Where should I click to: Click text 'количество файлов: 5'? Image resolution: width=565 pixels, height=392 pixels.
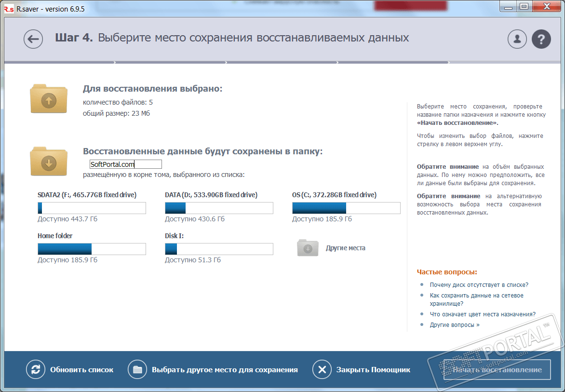click(x=118, y=102)
